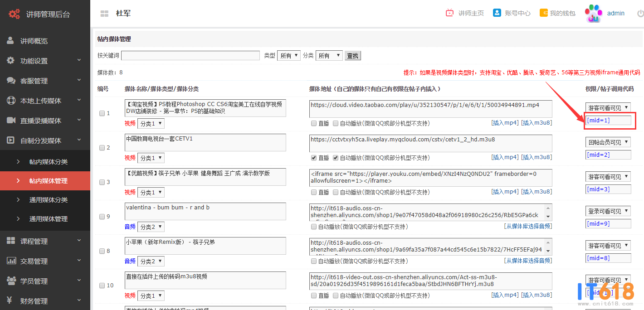644x310 pixels.
Task: Click the grid menu icon beside 杜军
Action: click(104, 14)
